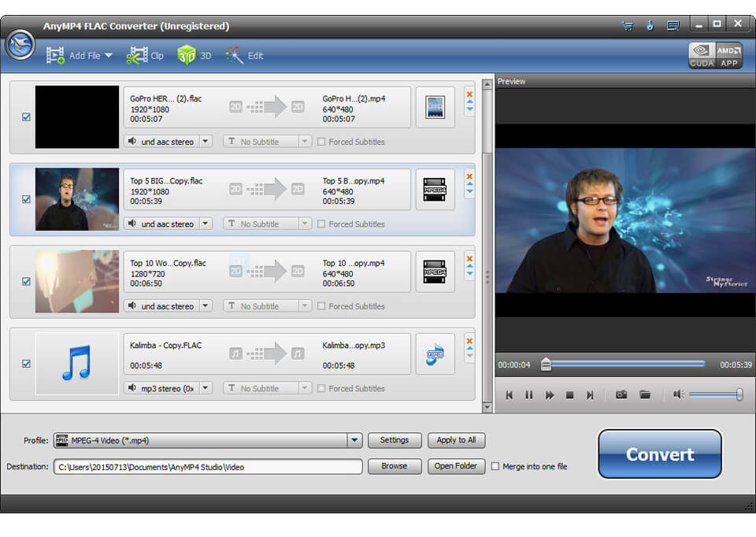Remove the Kalimba file with orange X
756x537 pixels.
(469, 341)
